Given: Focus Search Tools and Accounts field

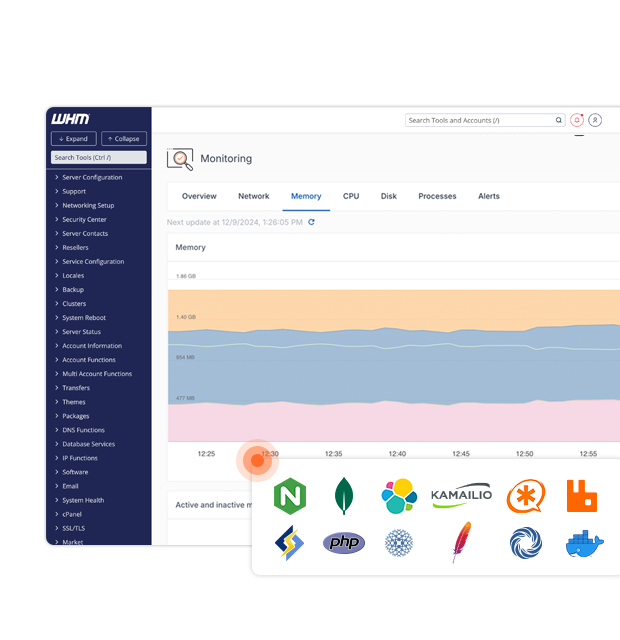Looking at the screenshot, I should tap(485, 120).
